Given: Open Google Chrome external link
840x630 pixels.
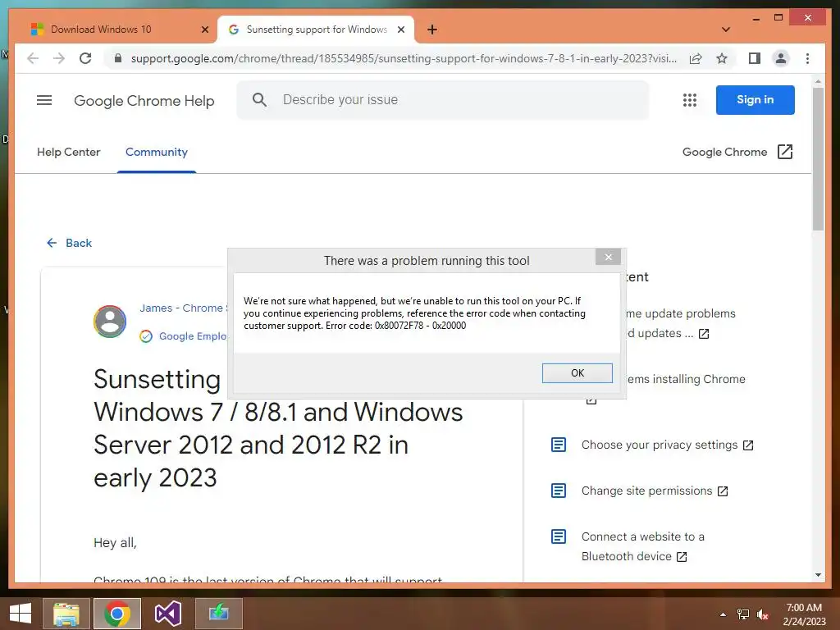Looking at the screenshot, I should (x=737, y=152).
